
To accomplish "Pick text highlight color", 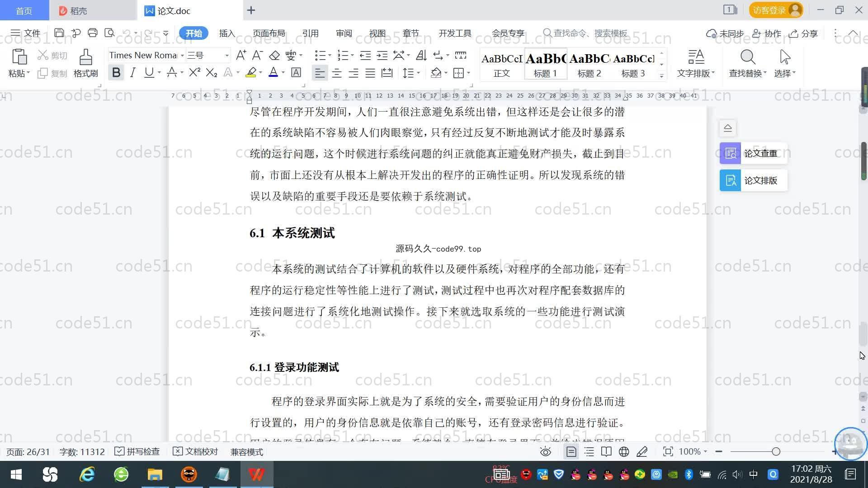I will tap(251, 72).
